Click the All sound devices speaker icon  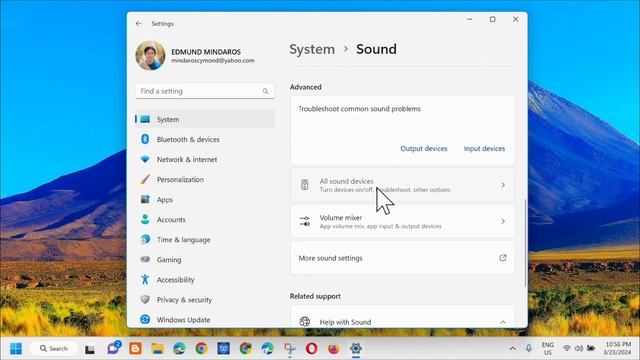(304, 185)
